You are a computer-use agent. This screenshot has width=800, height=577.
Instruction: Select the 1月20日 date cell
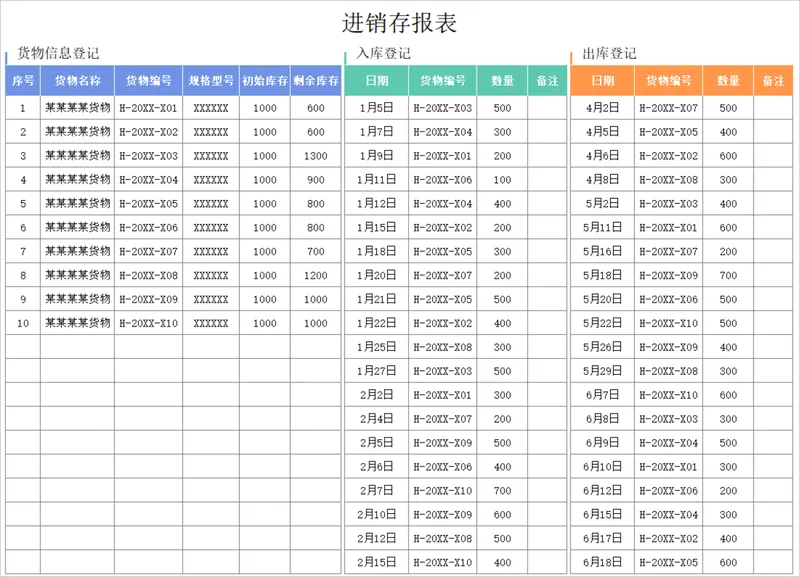377,275
